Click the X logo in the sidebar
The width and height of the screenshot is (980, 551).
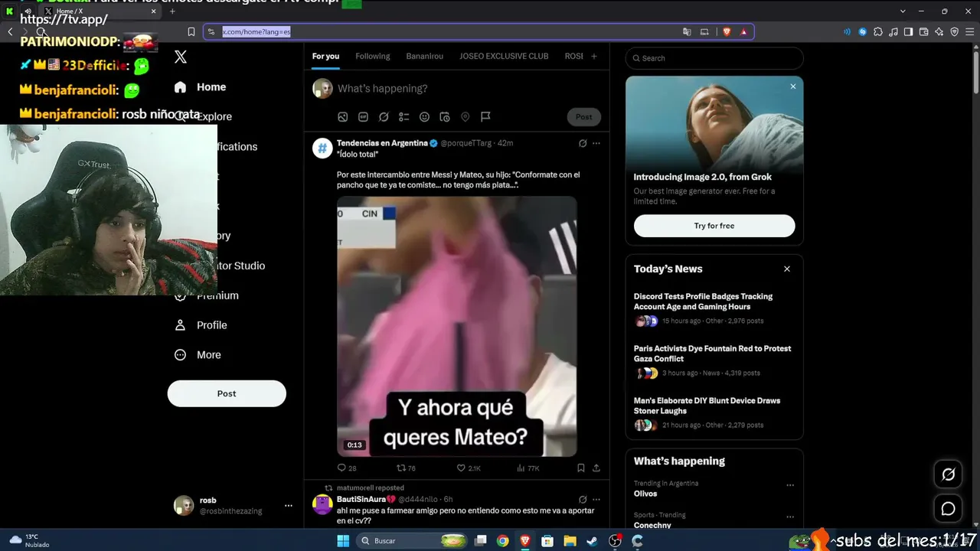click(181, 57)
